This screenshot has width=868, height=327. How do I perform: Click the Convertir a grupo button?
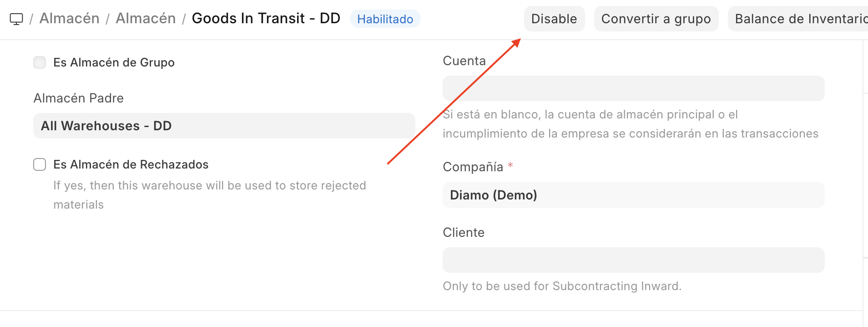coord(656,19)
